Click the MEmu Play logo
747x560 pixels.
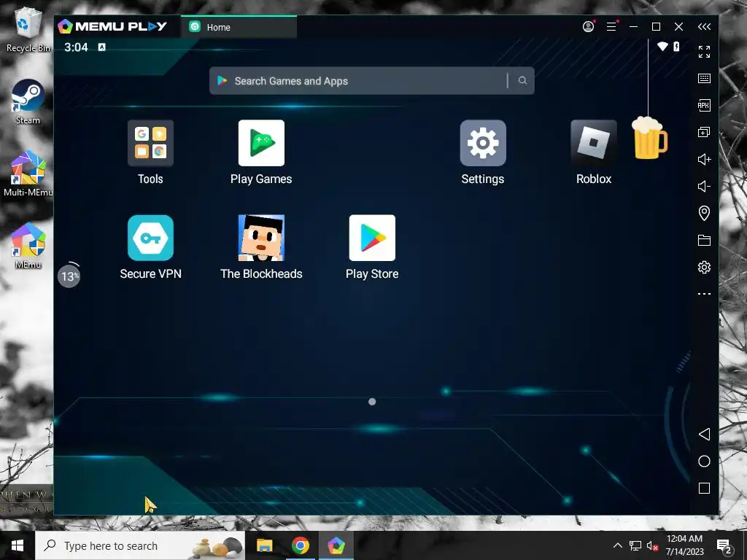112,26
